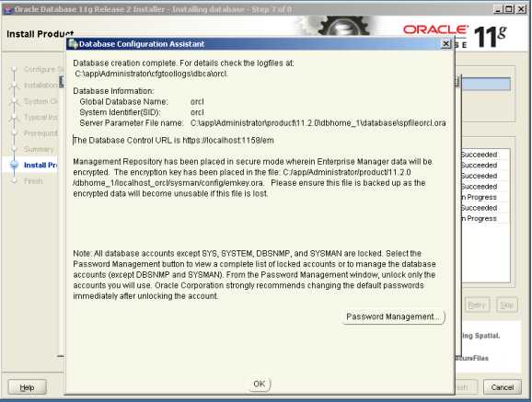Open the Password Management dialog
Image resolution: width=532 pixels, height=402 pixels.
(393, 316)
